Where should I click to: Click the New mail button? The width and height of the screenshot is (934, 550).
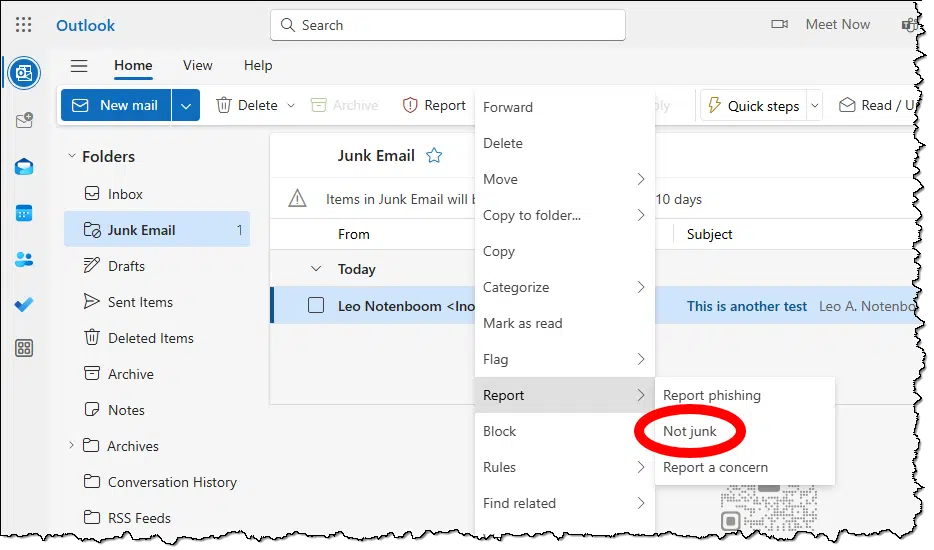116,105
